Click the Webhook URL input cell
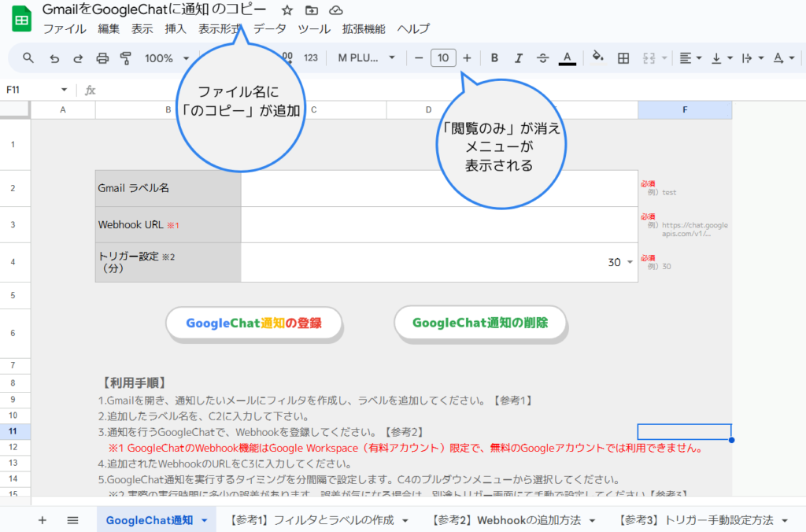This screenshot has width=806, height=532. [x=439, y=224]
